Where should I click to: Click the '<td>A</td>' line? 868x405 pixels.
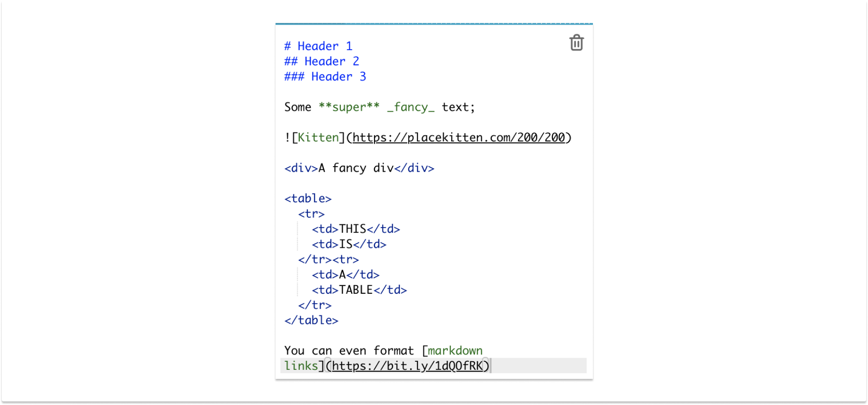tap(346, 275)
